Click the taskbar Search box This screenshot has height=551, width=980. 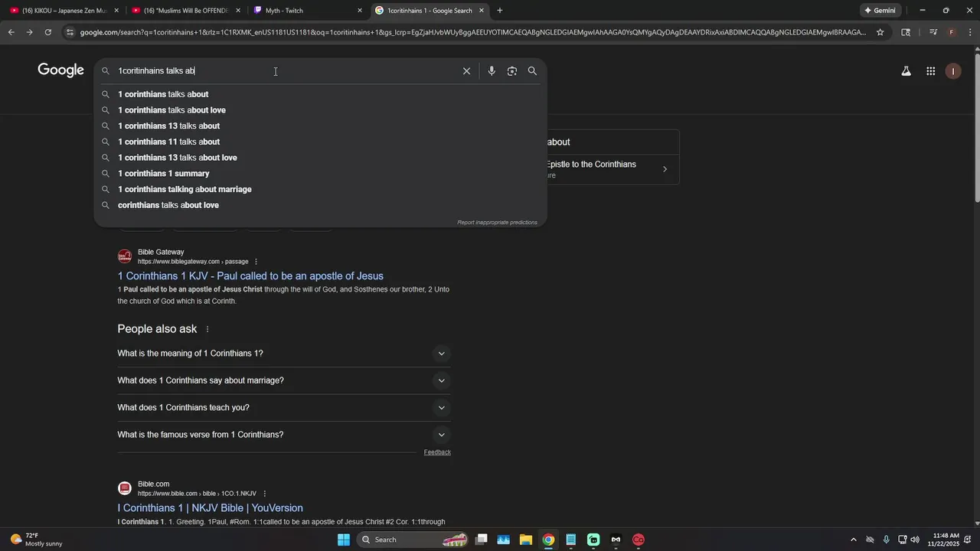click(x=413, y=540)
